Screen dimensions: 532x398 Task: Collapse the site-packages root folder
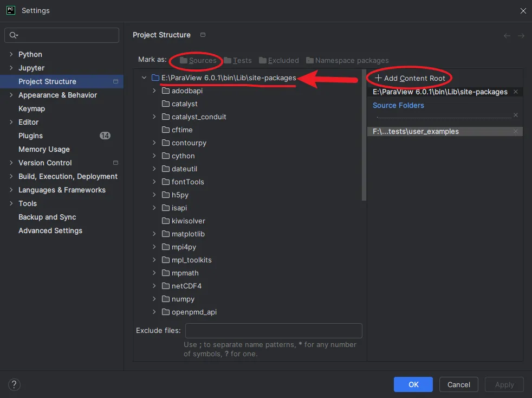click(144, 78)
